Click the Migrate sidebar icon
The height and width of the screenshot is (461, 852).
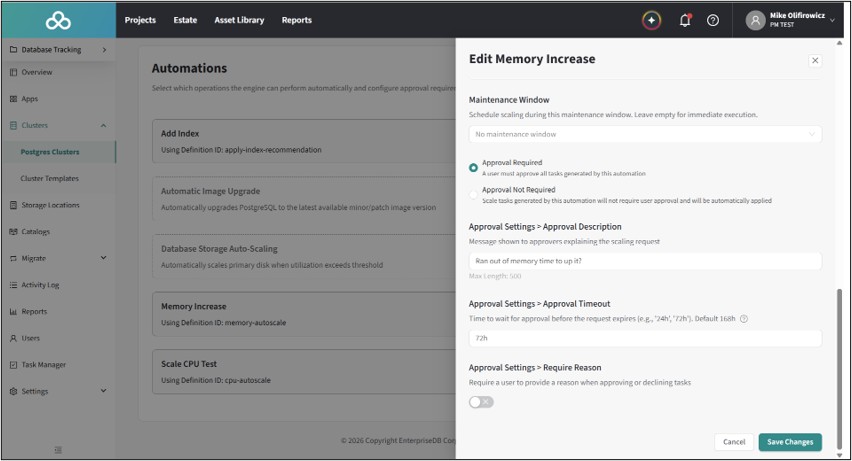click(x=14, y=258)
